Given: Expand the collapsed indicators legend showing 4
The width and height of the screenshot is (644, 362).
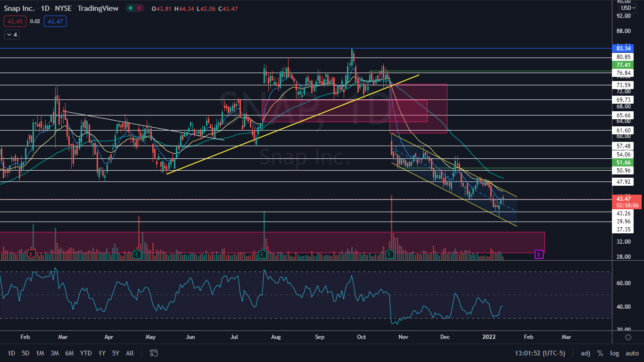Looking at the screenshot, I should point(11,34).
